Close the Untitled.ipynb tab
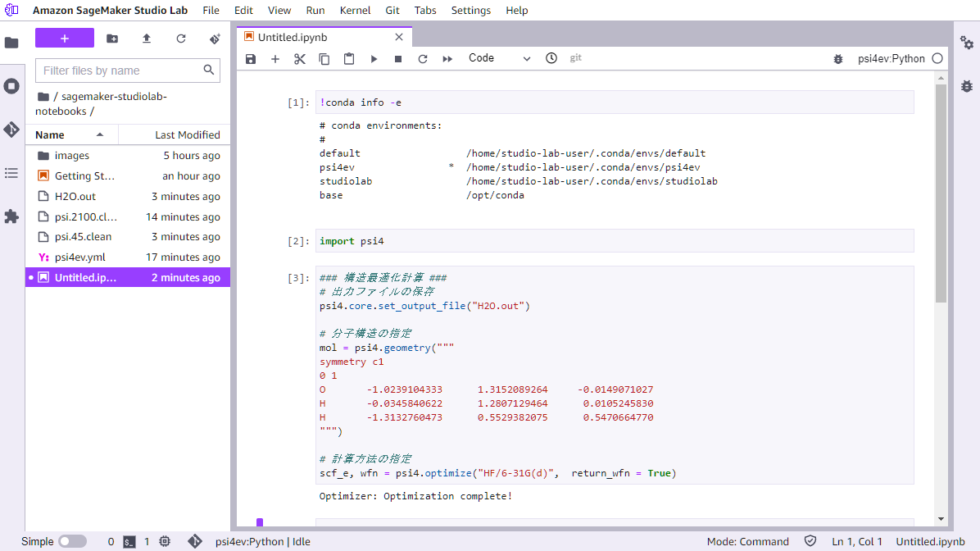The height and width of the screenshot is (551, 980). click(399, 38)
